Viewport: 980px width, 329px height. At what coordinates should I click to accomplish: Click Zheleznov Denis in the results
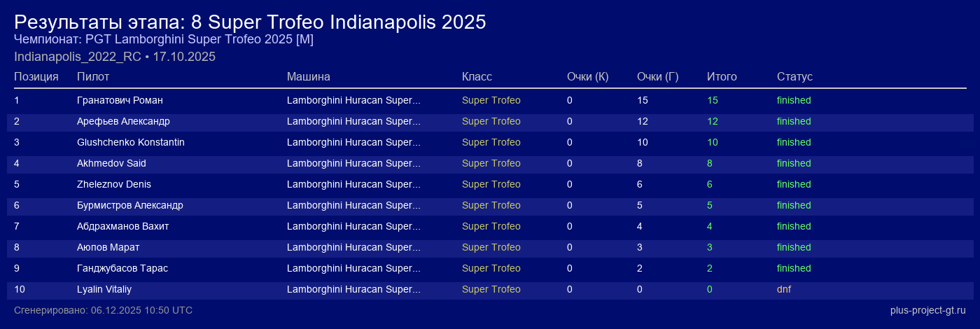(x=114, y=184)
